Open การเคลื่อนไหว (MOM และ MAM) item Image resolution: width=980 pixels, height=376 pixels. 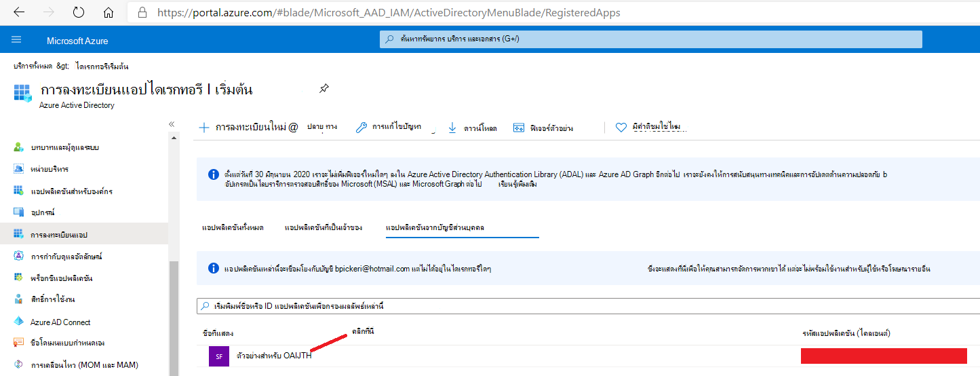85,365
